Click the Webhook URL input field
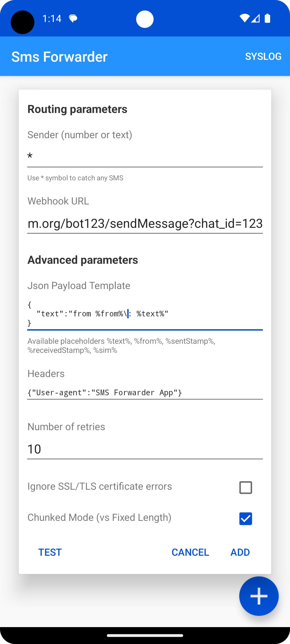290x644 pixels. click(x=145, y=223)
